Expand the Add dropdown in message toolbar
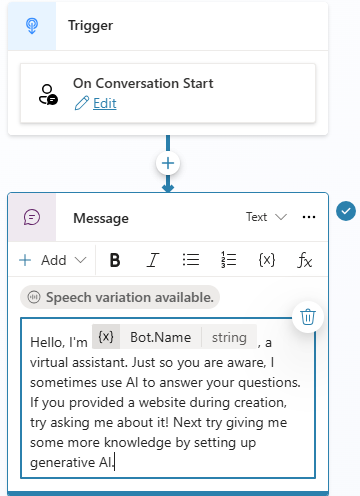The image size is (360, 496). click(53, 260)
